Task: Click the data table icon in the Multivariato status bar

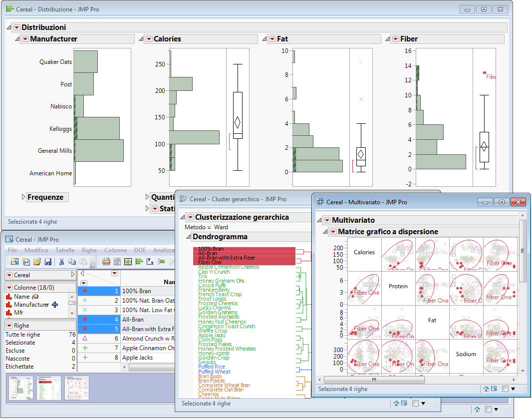Action: coord(494,389)
